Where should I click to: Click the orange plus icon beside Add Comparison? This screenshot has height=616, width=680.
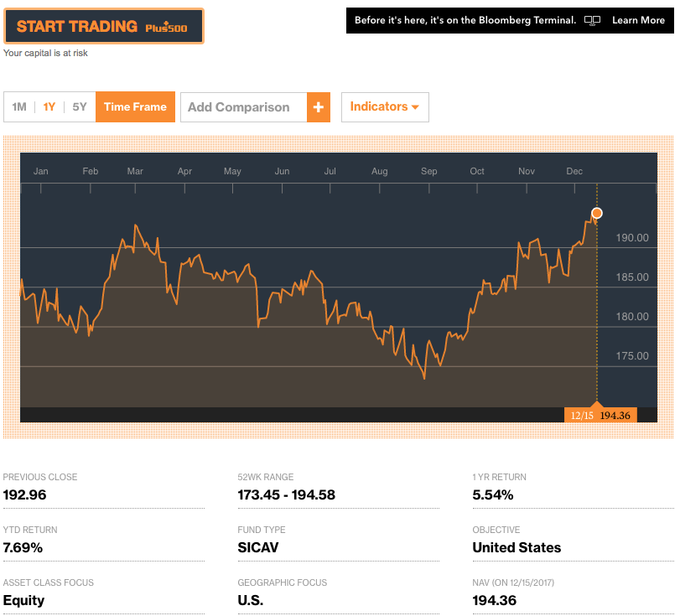tap(319, 107)
